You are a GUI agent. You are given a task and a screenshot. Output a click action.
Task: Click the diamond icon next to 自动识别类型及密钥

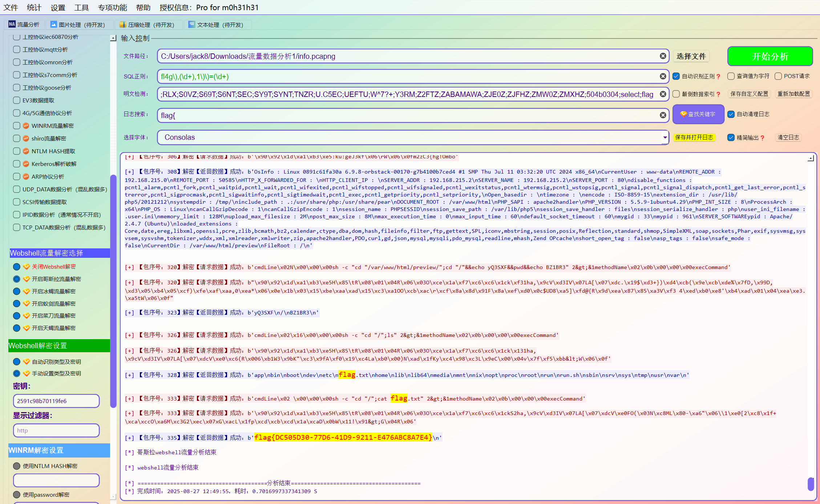click(x=26, y=362)
